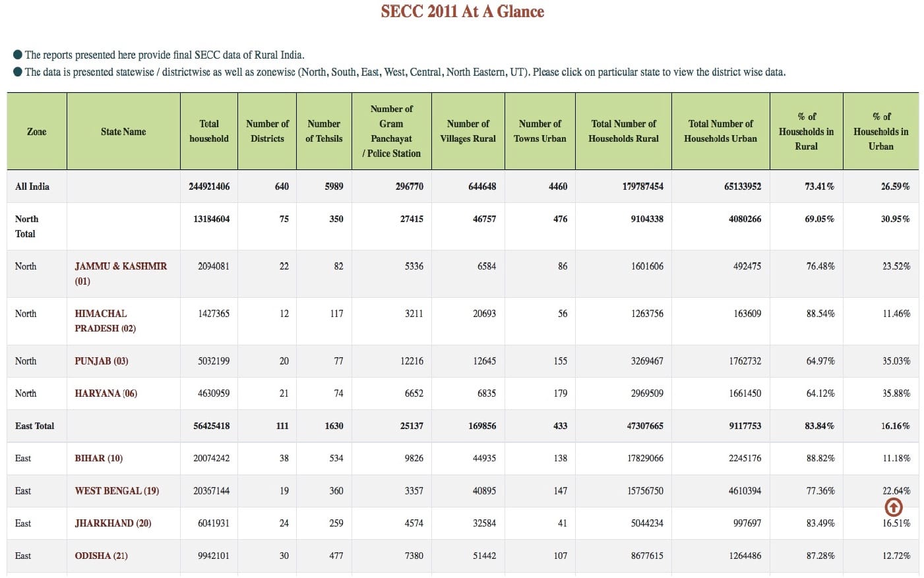
Task: Click the Gram Panchayat / Police Station header
Action: coord(392,131)
